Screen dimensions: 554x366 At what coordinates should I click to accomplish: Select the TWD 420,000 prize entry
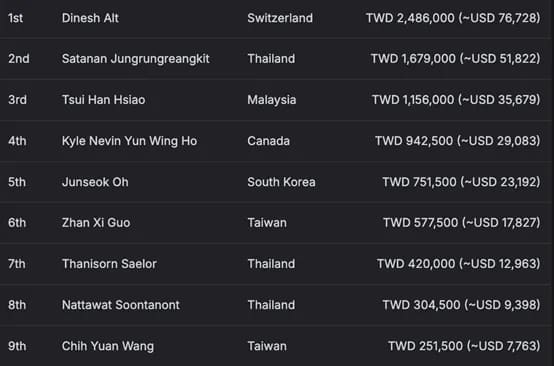[x=458, y=264]
